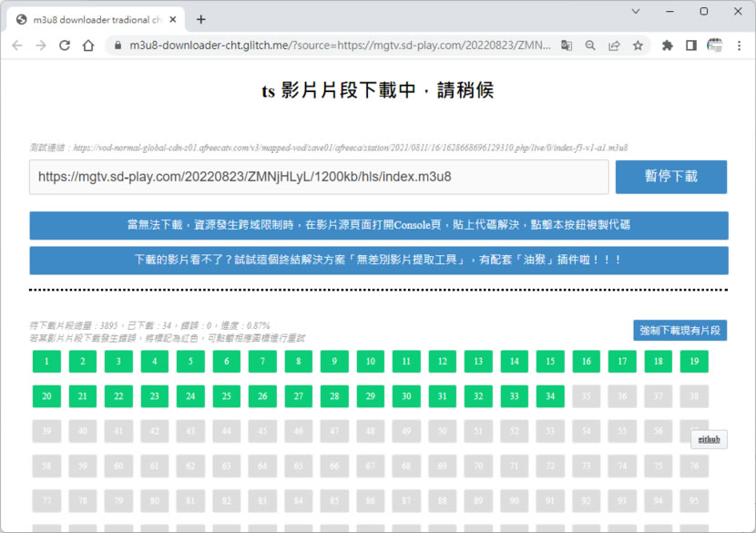Click the blue banner about Console code copy
756x533 pixels.
pos(378,225)
